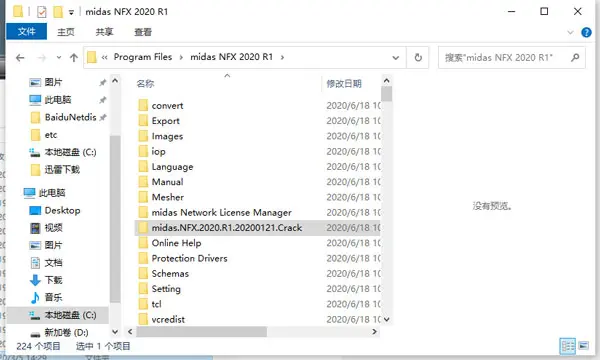Refresh the current folder view

click(418, 57)
